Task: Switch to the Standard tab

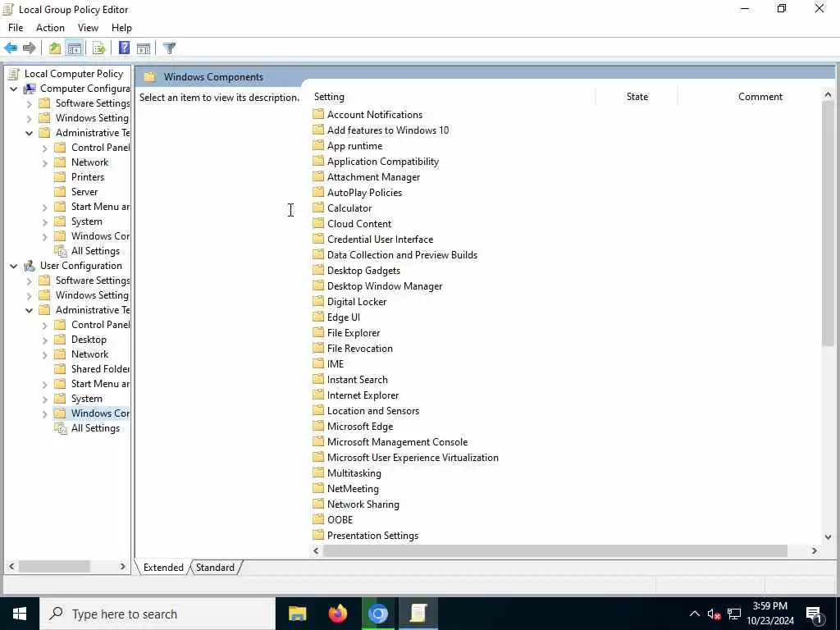Action: (216, 568)
